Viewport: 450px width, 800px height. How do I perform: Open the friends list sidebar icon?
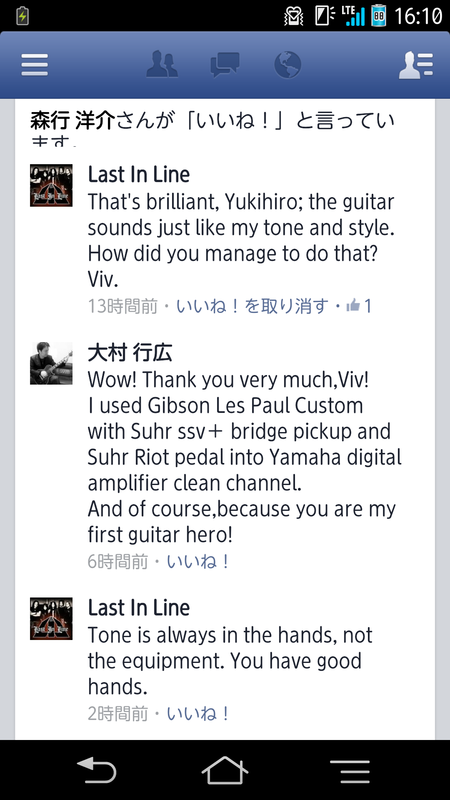click(416, 65)
